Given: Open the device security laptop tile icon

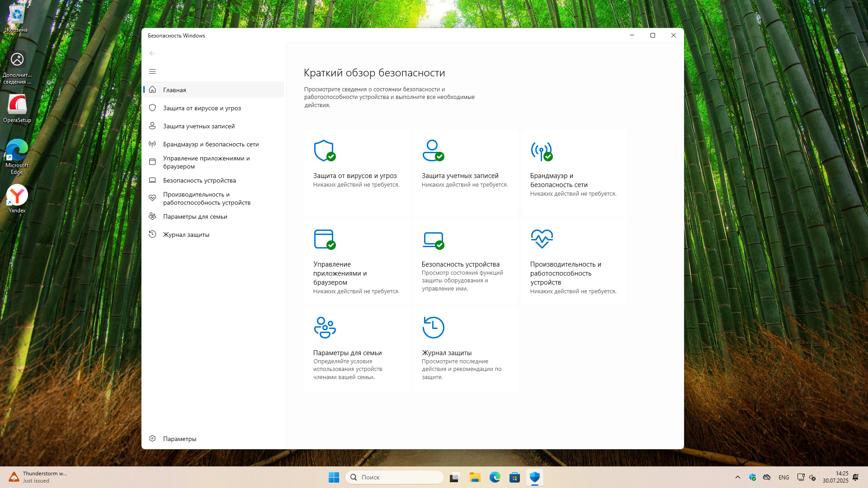Looking at the screenshot, I should (433, 239).
